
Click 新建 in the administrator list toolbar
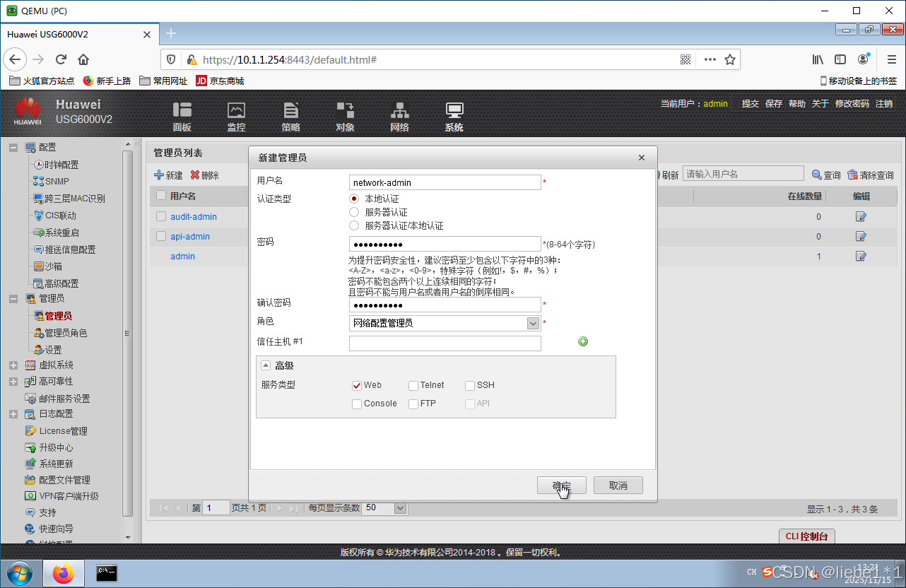pyautogui.click(x=168, y=175)
